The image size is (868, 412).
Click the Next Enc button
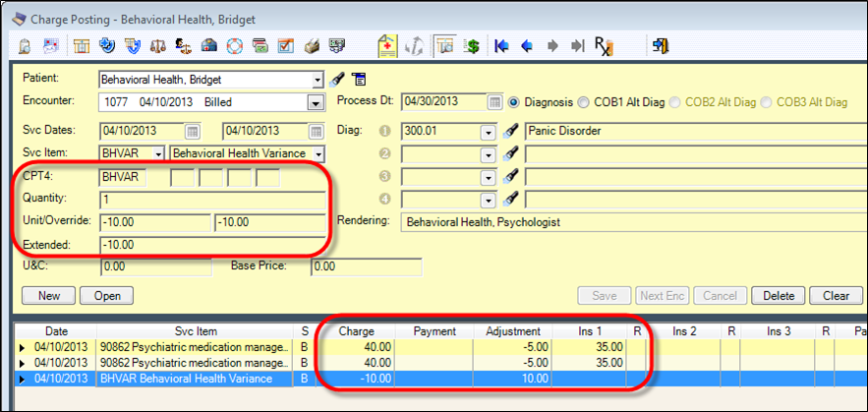click(663, 296)
